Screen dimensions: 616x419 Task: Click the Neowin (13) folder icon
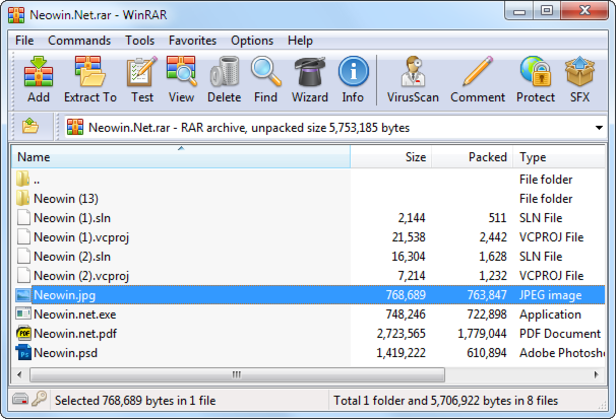click(x=23, y=198)
